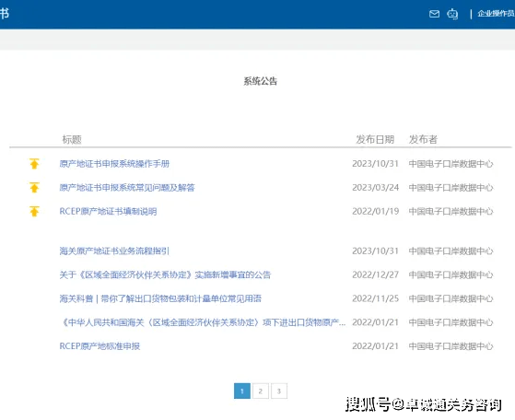
Task: Go to page 2 of announcements
Action: coord(261,391)
